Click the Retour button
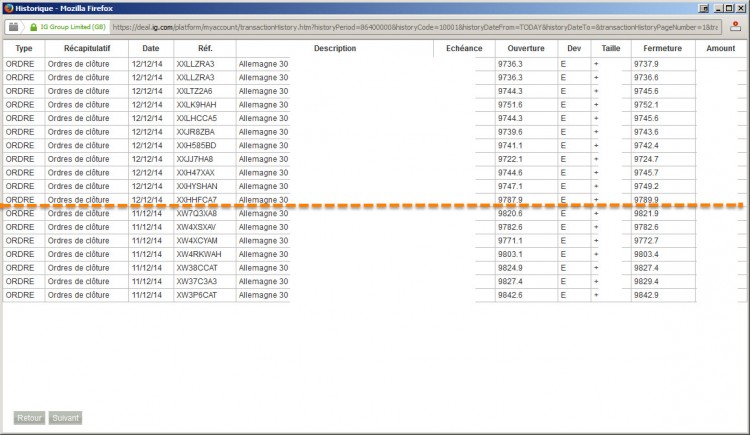Viewport: 750px width, 435px height. pyautogui.click(x=29, y=418)
